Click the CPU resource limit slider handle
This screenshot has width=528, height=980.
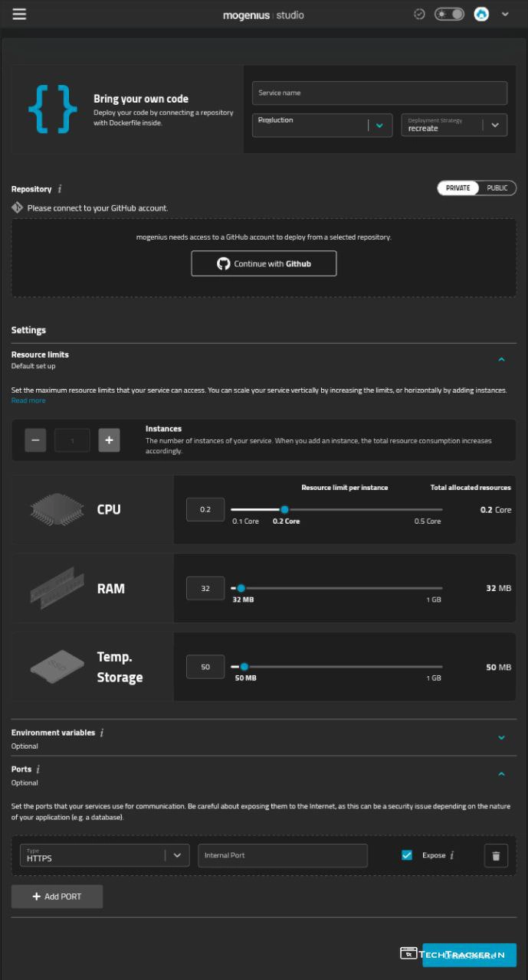tap(284, 510)
